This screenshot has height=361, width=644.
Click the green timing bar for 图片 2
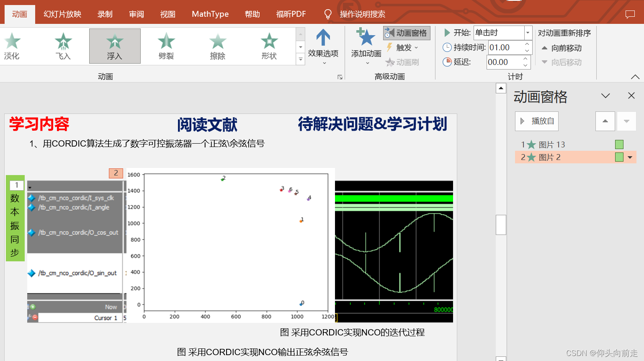[619, 157]
